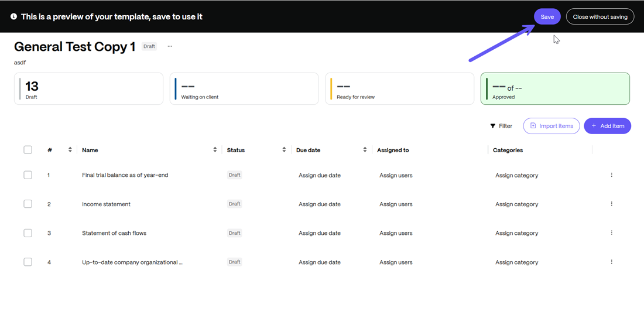This screenshot has height=318, width=644.
Task: Click Draft status of Statement of cash flows
Action: click(235, 233)
